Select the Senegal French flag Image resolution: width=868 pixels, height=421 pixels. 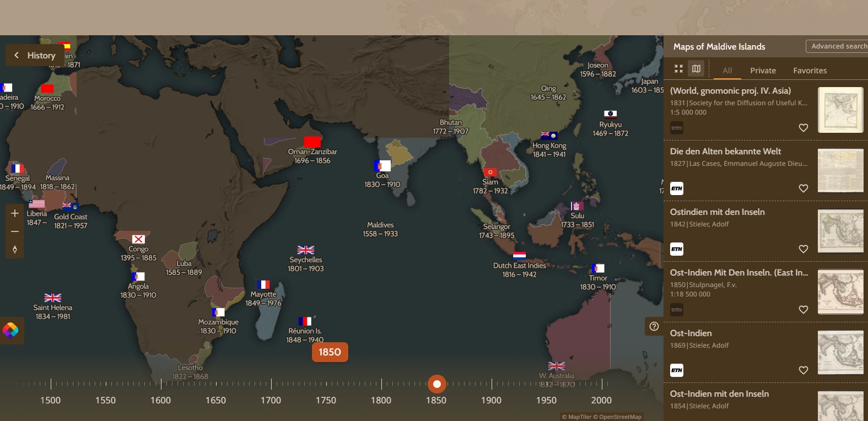pyautogui.click(x=17, y=169)
